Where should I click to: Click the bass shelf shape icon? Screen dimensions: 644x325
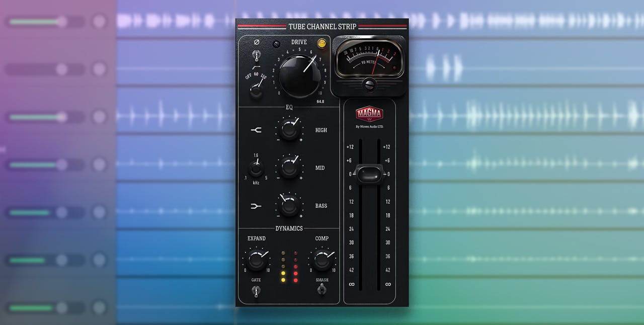[256, 206]
